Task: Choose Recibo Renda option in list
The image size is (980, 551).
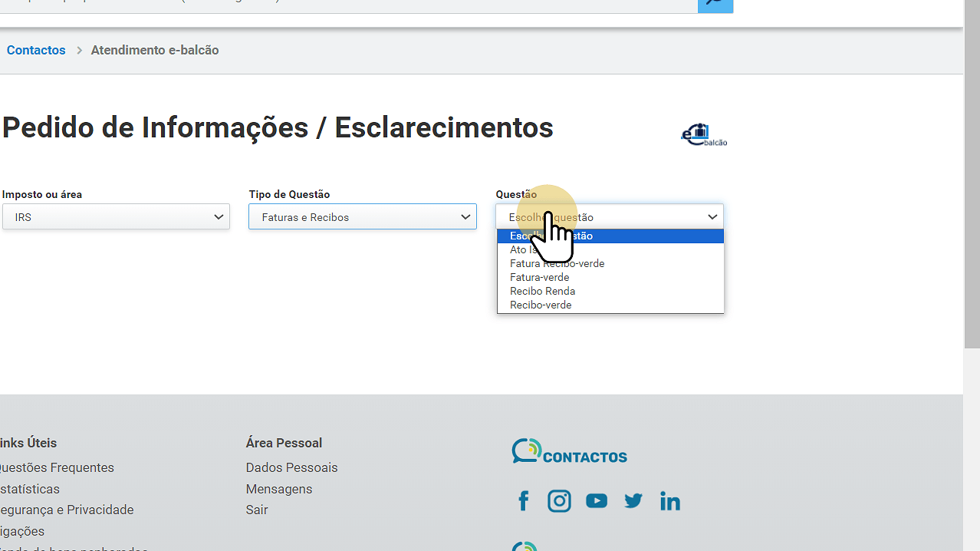Action: coord(542,291)
